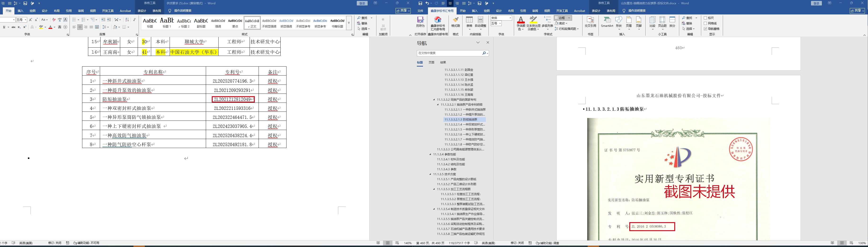Go to 11.1.3.4.3 参数 heading

(x=447, y=169)
